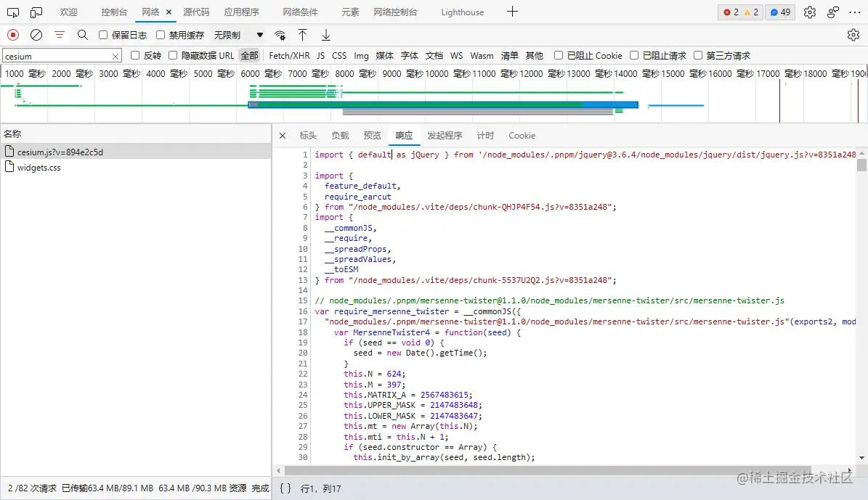
Task: Click the response scroll down arrow
Action: (861, 458)
